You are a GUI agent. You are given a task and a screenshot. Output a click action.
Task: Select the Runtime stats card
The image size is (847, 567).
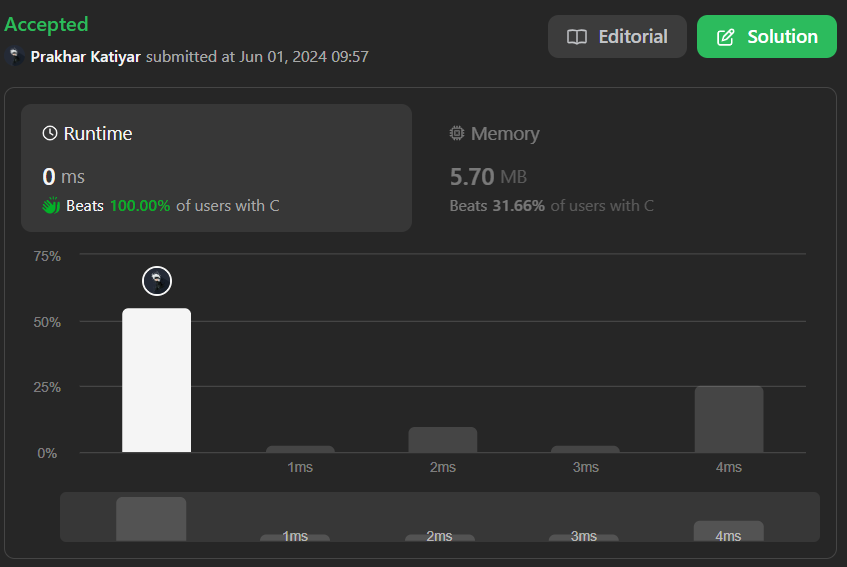tap(216, 168)
